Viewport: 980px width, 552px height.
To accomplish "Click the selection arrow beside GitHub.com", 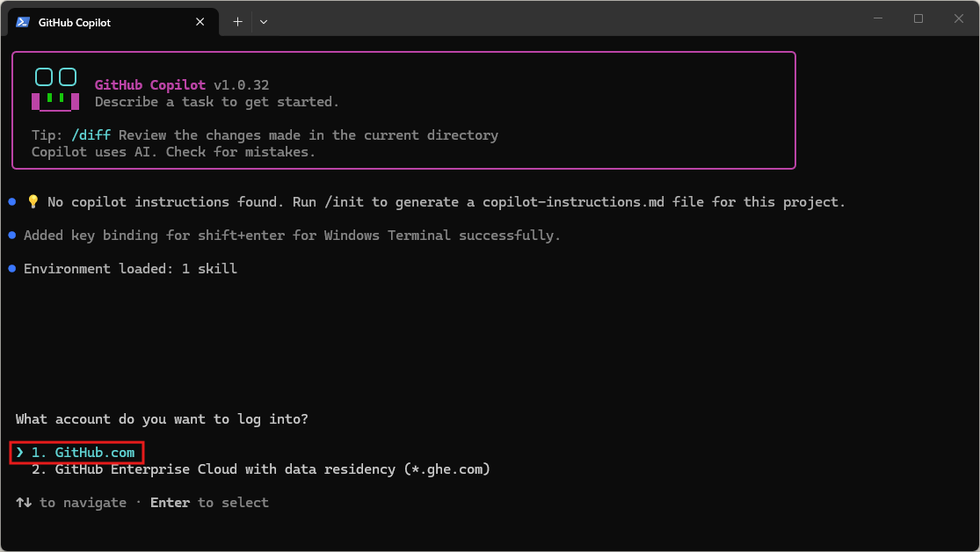I will pyautogui.click(x=20, y=453).
